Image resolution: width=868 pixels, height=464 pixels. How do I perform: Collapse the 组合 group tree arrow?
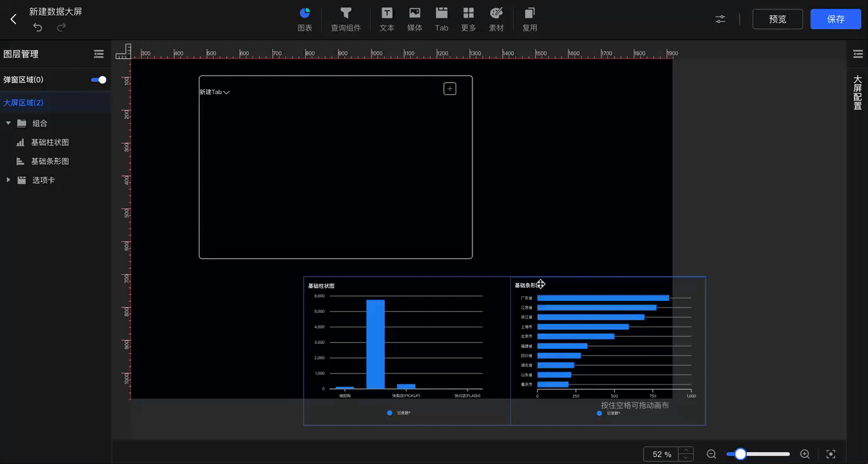[x=8, y=123]
